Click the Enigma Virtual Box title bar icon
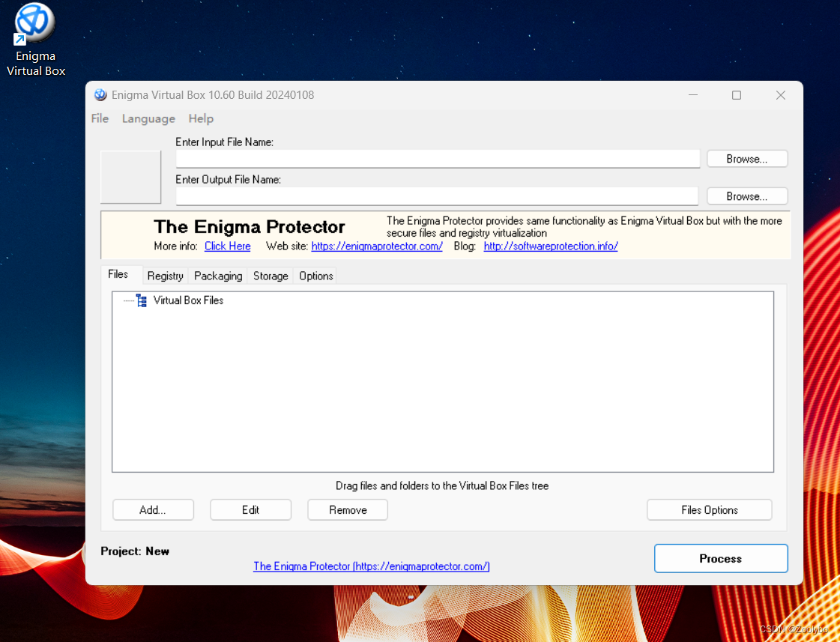The width and height of the screenshot is (840, 642). tap(100, 95)
